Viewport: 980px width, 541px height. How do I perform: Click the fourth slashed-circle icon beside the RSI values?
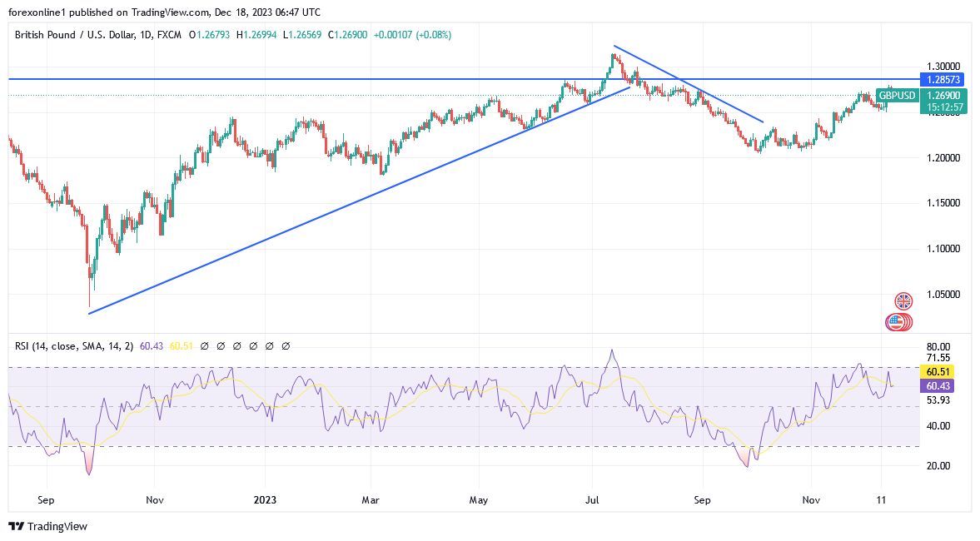(253, 345)
